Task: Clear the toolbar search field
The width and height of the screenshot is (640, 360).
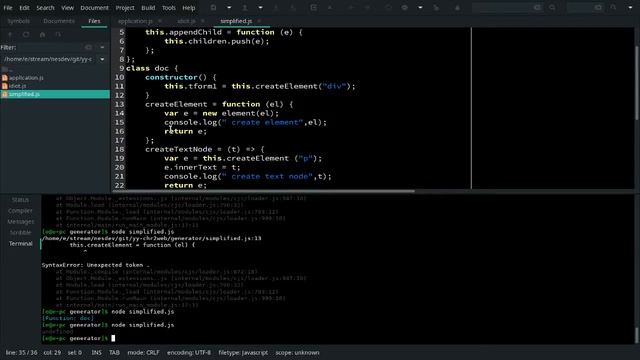Action: coord(538,7)
